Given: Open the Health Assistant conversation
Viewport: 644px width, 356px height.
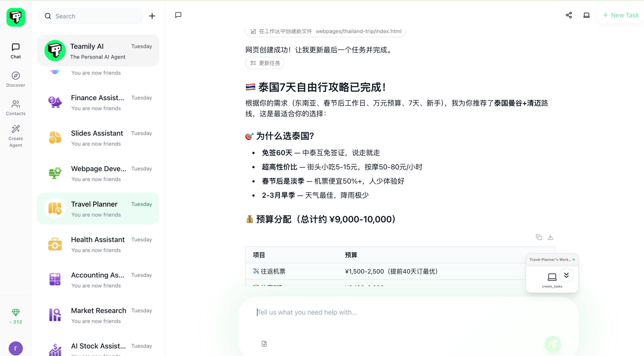Looking at the screenshot, I should (98, 244).
